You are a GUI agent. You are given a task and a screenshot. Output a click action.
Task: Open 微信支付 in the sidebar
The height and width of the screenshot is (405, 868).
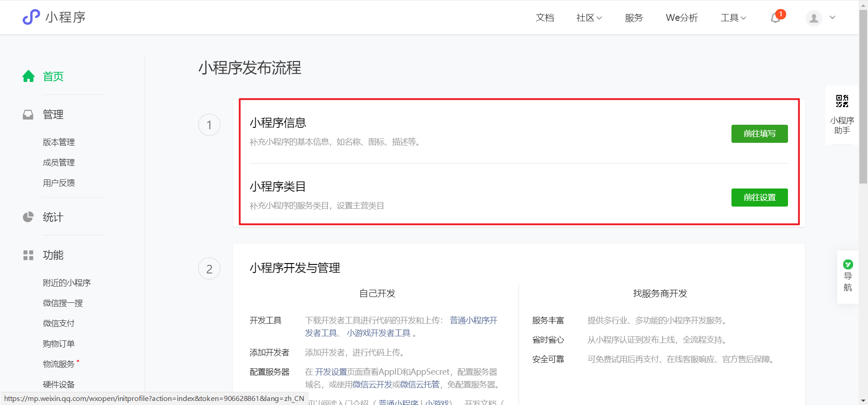(59, 323)
